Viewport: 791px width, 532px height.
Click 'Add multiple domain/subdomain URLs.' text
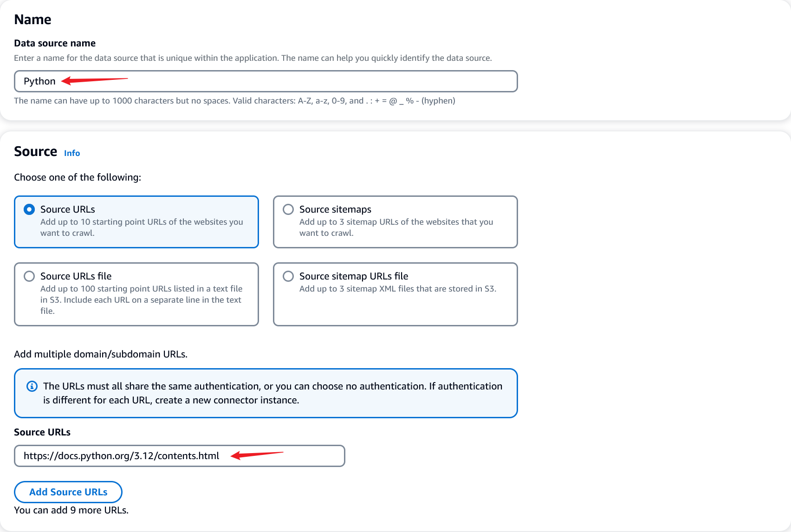tap(101, 354)
